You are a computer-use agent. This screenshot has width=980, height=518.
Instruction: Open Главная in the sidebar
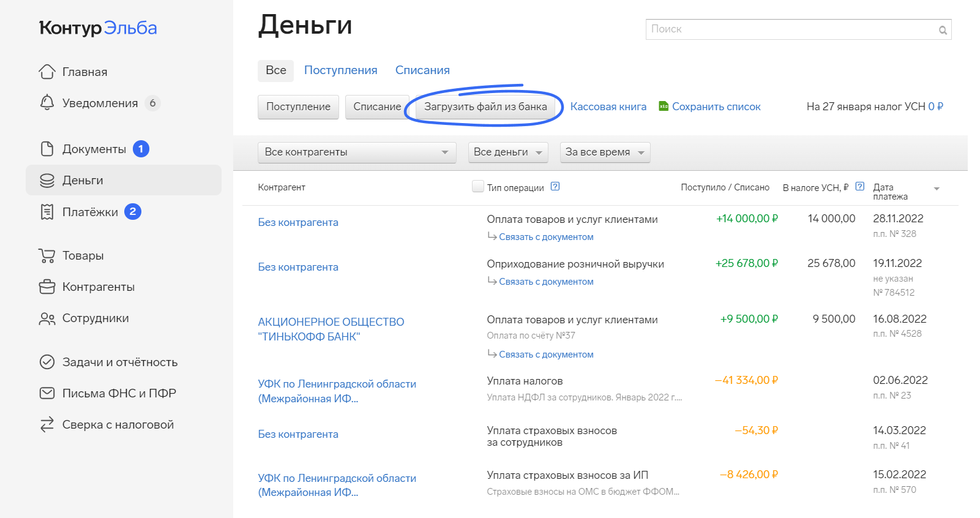[84, 72]
